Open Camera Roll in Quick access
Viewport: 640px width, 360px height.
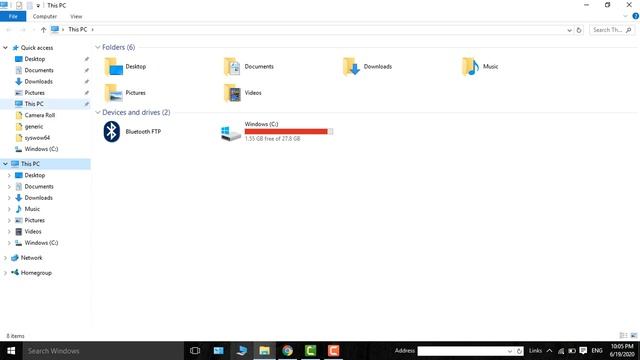[x=40, y=116]
